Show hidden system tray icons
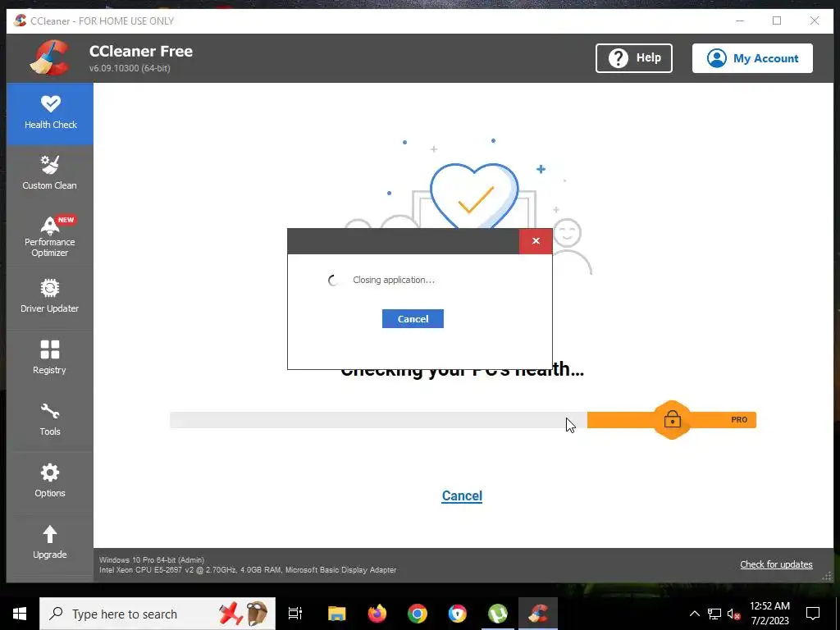This screenshot has width=840, height=630. tap(694, 614)
